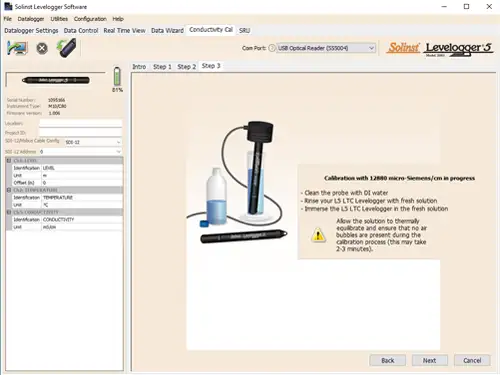Switch to the SRU tab
Viewport: 500px width, 375px height.
click(244, 31)
